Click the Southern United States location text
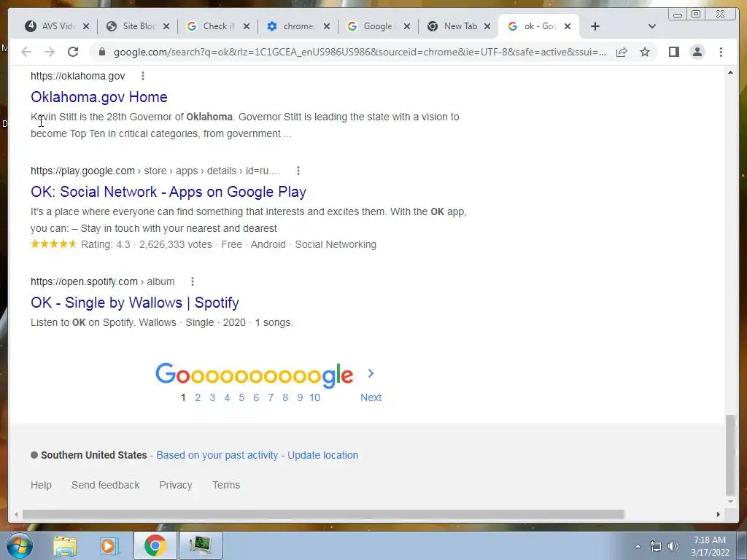Image resolution: width=747 pixels, height=560 pixels. (x=94, y=455)
